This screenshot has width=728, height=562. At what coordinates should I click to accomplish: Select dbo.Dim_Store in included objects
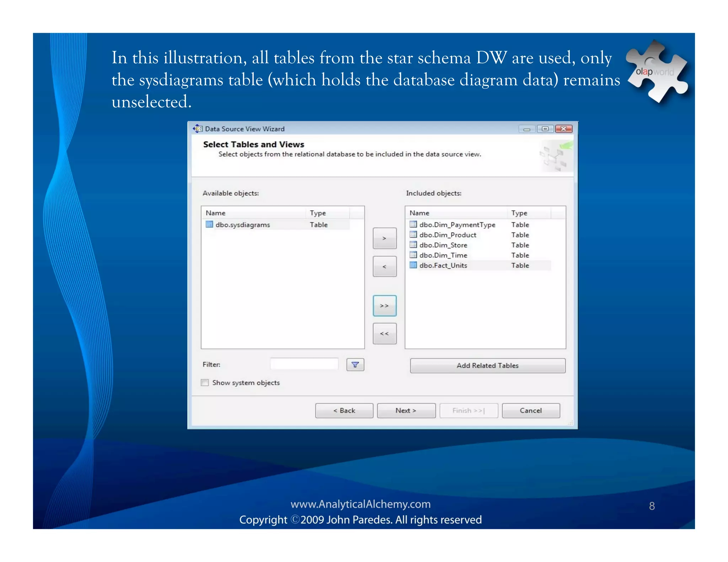click(443, 245)
